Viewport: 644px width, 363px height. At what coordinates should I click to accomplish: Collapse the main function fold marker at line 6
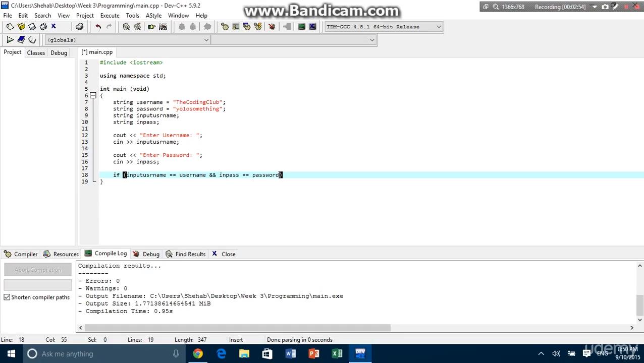click(x=93, y=95)
